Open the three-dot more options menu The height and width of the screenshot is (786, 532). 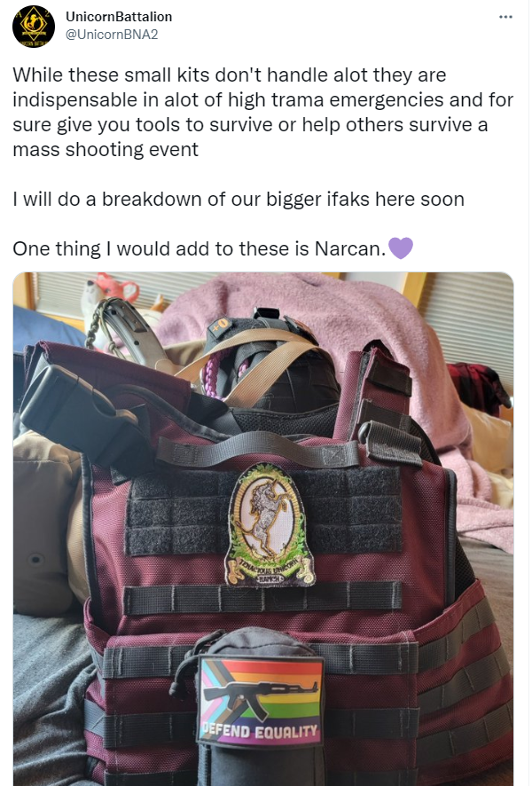[x=505, y=17]
